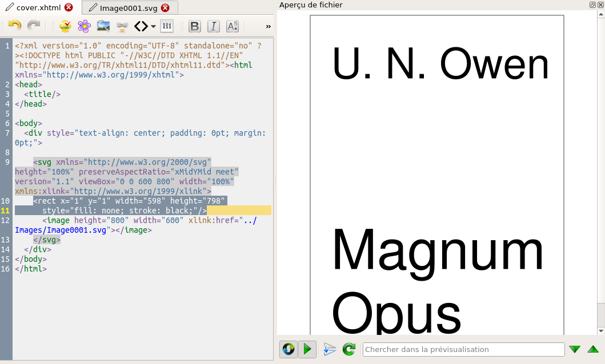This screenshot has height=364, width=605.
Task: Focus the 'Chercher dans la prévisualisation' search field
Action: (x=463, y=349)
